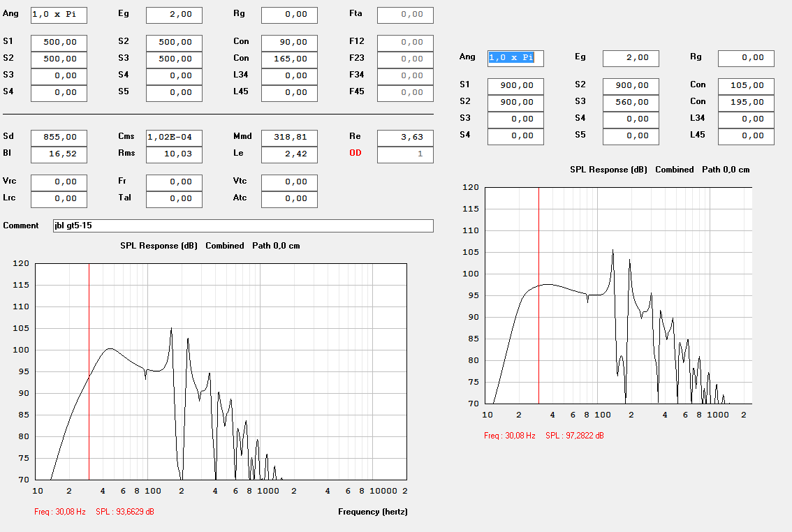Click the Sd field showing 855,00
Image resolution: width=792 pixels, height=532 pixels.
pyautogui.click(x=59, y=138)
